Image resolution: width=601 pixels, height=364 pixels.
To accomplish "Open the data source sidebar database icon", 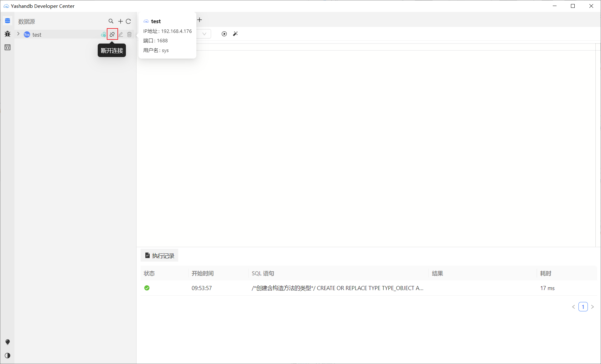I will click(x=8, y=21).
